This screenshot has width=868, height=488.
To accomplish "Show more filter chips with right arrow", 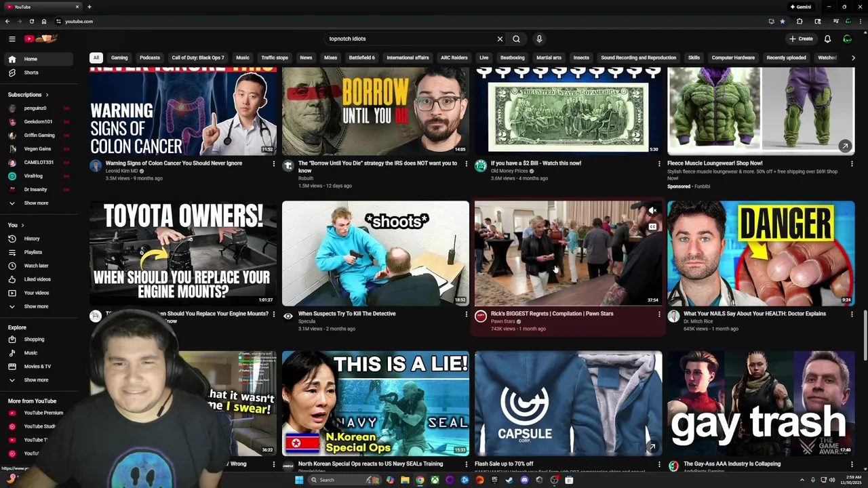I will click(x=852, y=58).
